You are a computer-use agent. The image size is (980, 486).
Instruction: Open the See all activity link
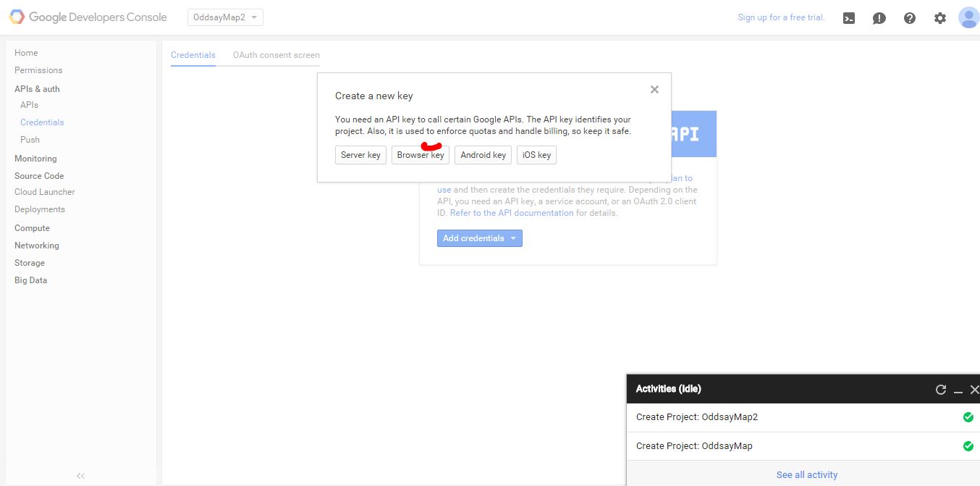(807, 474)
